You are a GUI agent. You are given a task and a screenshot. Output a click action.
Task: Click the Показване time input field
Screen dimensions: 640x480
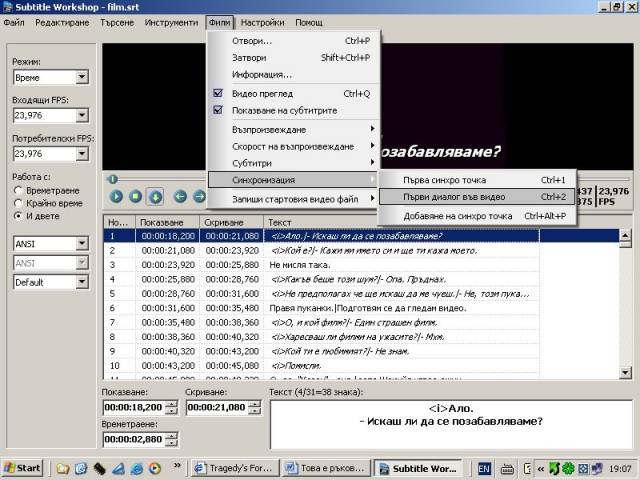coord(133,407)
